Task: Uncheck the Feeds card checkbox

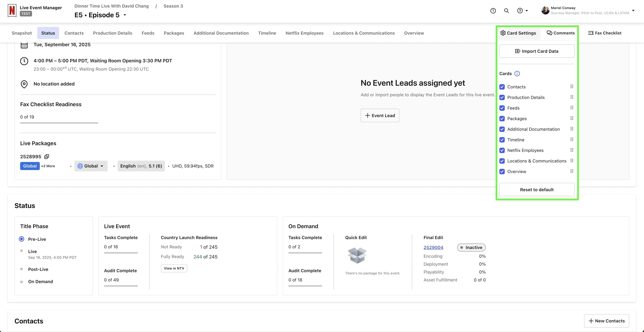Action: point(502,108)
